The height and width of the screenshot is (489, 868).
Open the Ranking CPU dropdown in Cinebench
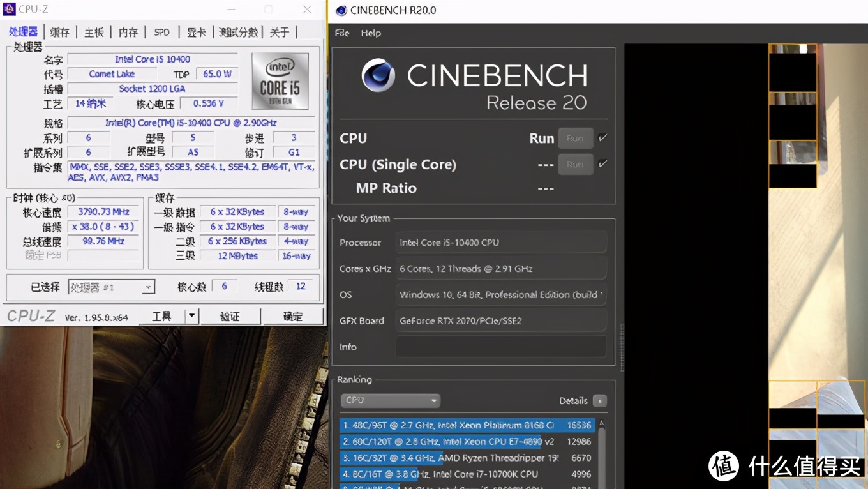click(x=390, y=400)
